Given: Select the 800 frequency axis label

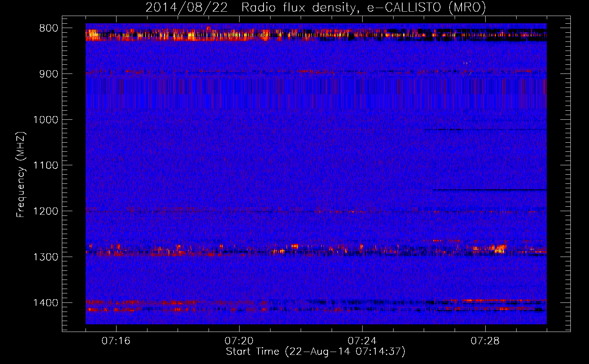Looking at the screenshot, I should point(48,28).
